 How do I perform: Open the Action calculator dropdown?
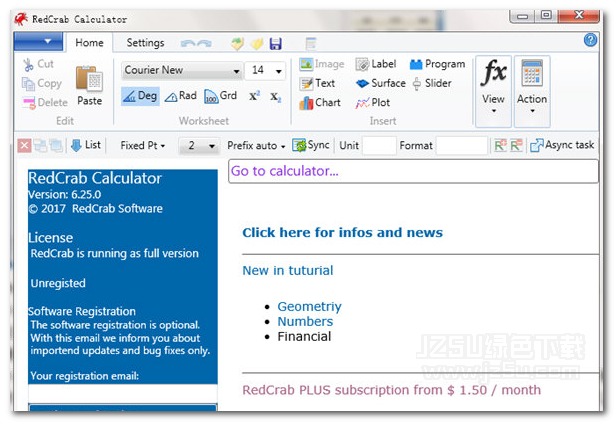[x=532, y=92]
